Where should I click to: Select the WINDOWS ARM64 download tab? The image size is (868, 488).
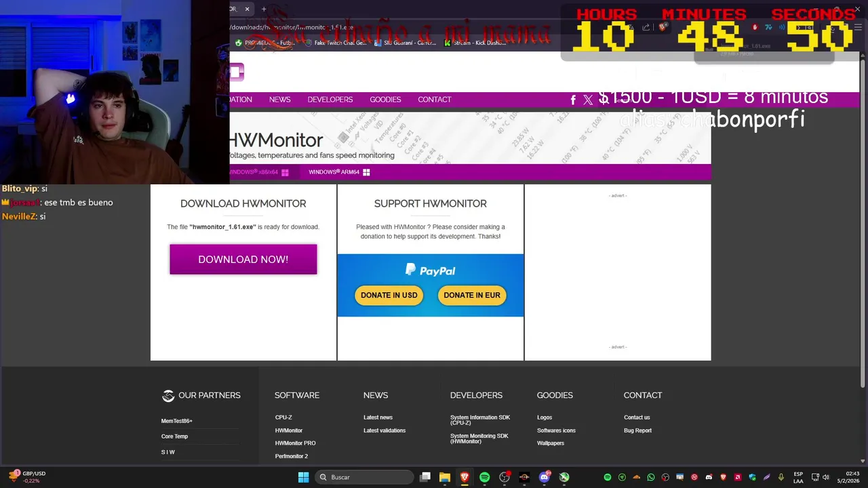pyautogui.click(x=339, y=172)
